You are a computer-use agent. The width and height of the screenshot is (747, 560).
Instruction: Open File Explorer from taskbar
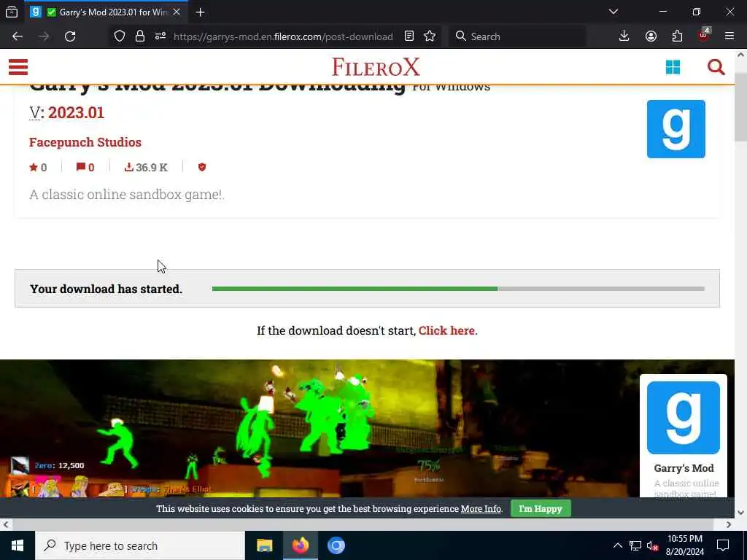(264, 545)
